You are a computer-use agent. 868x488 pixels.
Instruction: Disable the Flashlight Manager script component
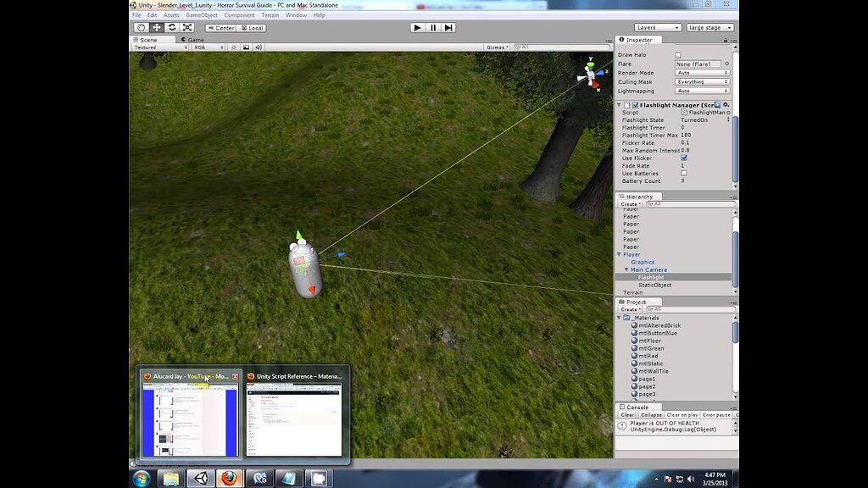pyautogui.click(x=635, y=106)
